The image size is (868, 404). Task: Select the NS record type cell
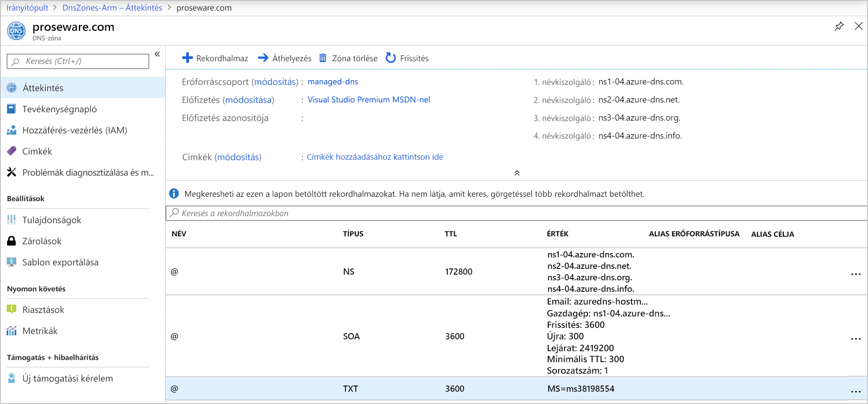349,272
